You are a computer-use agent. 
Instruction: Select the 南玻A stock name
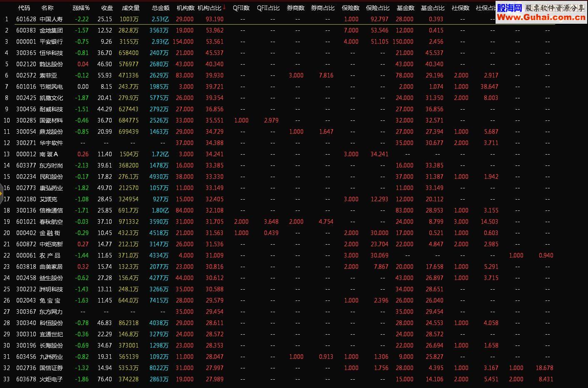tap(49, 154)
